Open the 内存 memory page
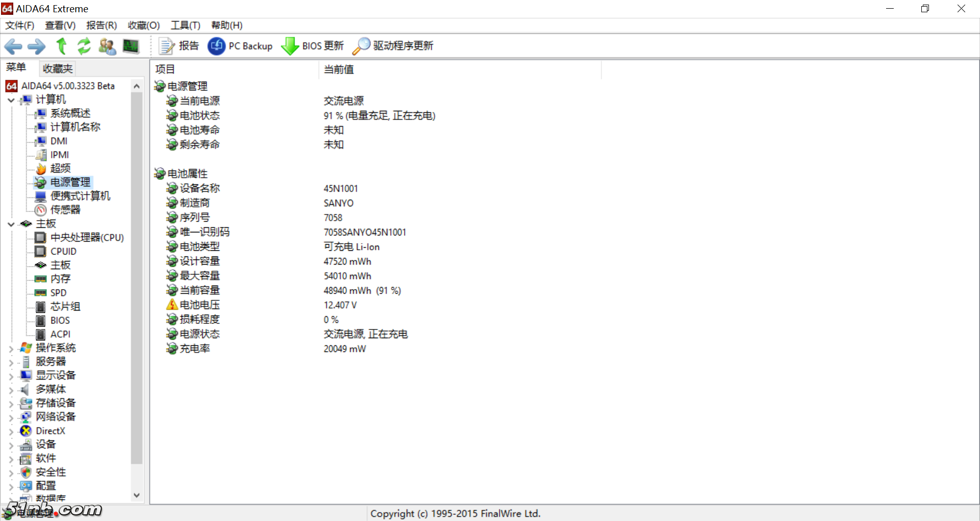 [60, 279]
